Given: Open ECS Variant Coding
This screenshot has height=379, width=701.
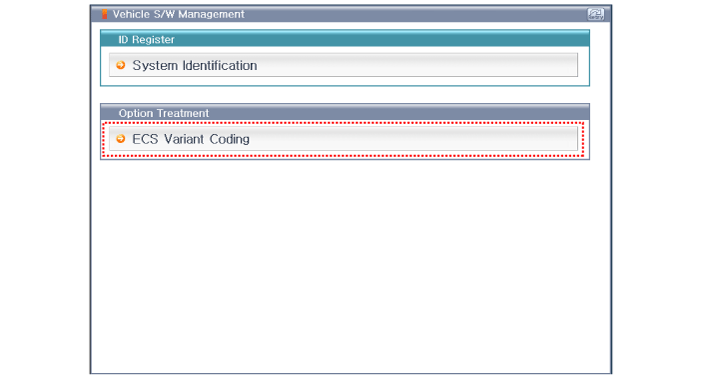Looking at the screenshot, I should 343,139.
